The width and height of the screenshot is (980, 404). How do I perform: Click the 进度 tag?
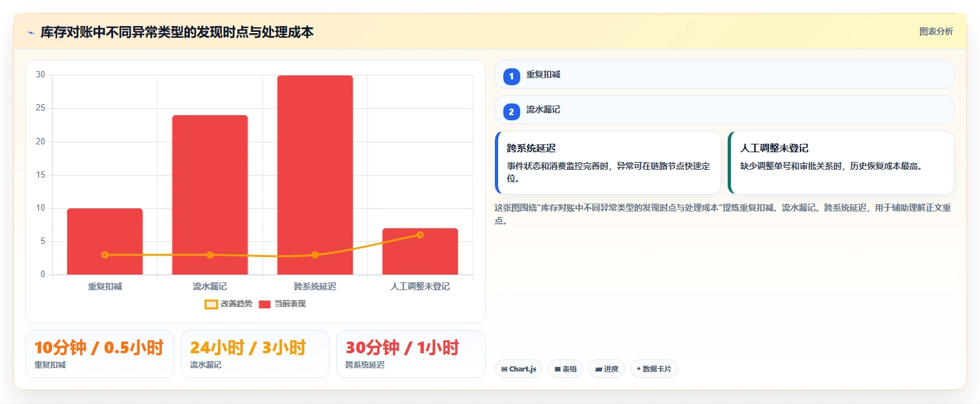(x=607, y=369)
